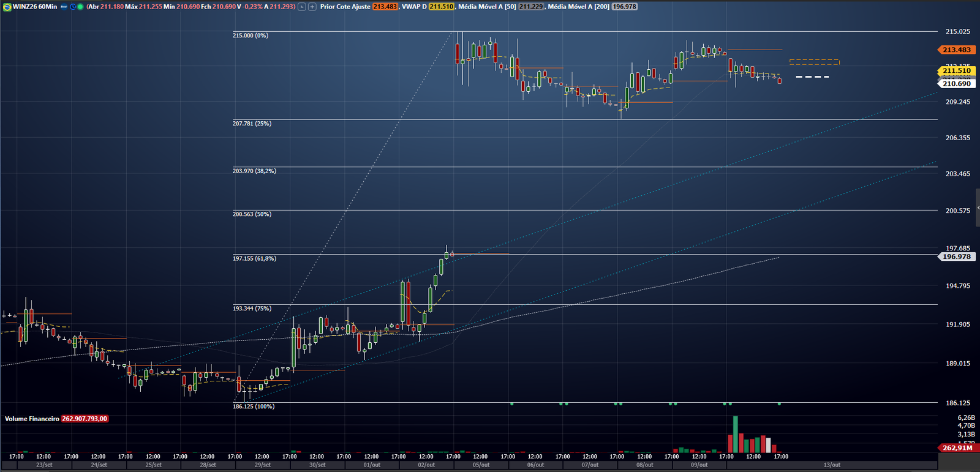This screenshot has height=472, width=980.
Task: Click the exchange badge icon after 60Min
Action: (64, 7)
